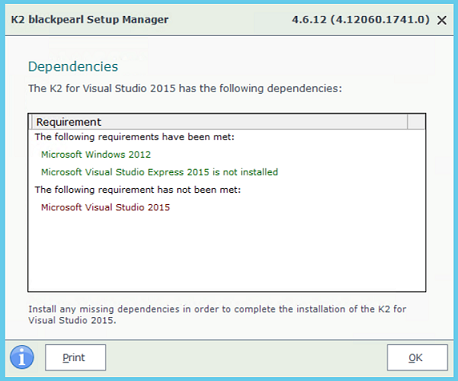
Task: Click the blue information icon
Action: [x=22, y=357]
